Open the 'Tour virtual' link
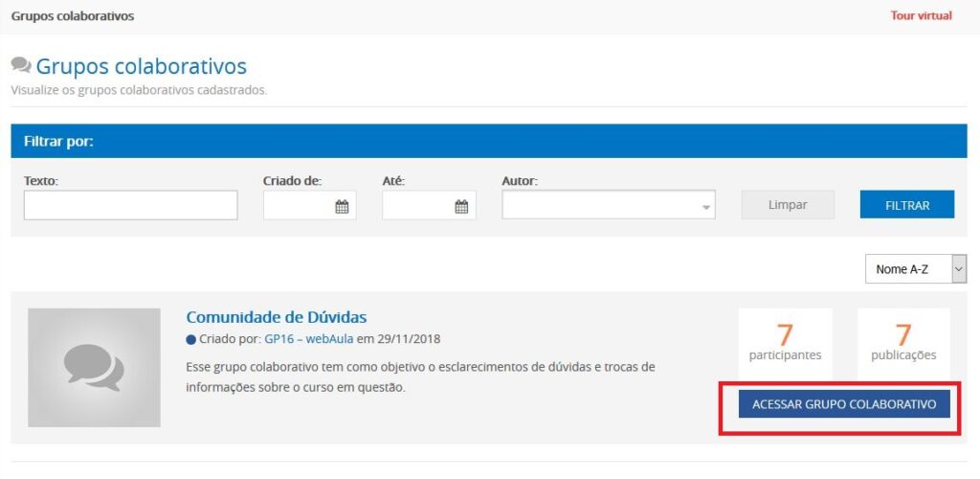Viewport: 980px width, 479px height. tap(921, 16)
